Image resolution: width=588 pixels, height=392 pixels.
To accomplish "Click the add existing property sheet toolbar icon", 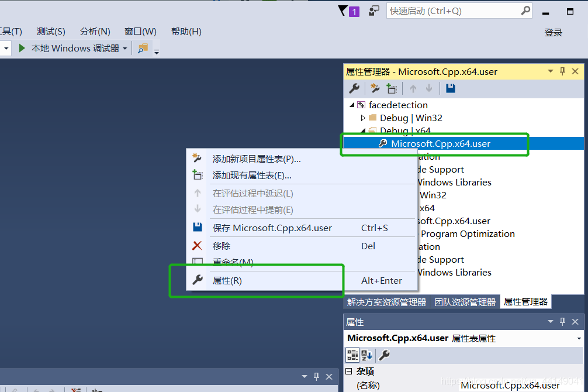I will [x=392, y=88].
